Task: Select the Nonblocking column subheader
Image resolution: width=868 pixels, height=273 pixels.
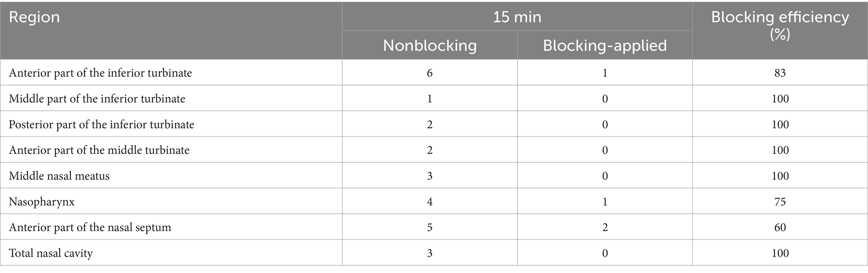Action: [x=430, y=46]
